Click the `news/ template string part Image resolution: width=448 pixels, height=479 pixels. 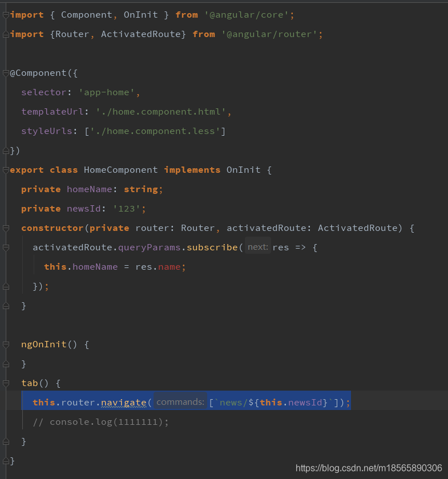coord(231,403)
